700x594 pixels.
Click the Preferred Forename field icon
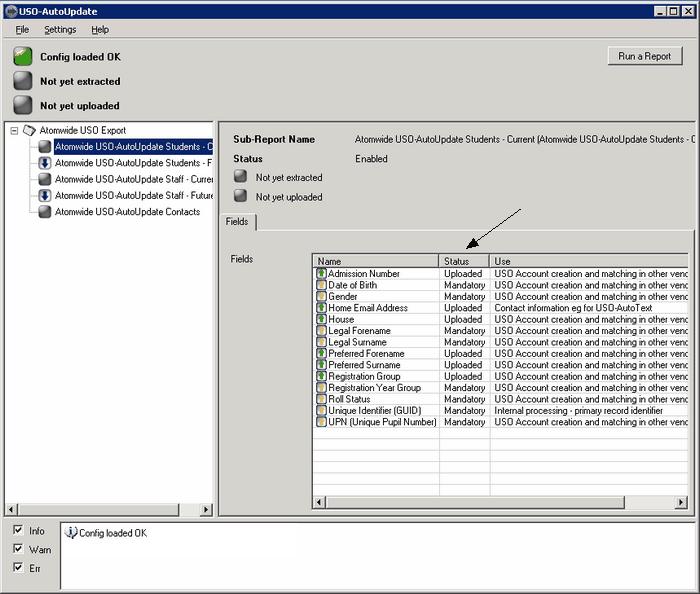point(321,353)
